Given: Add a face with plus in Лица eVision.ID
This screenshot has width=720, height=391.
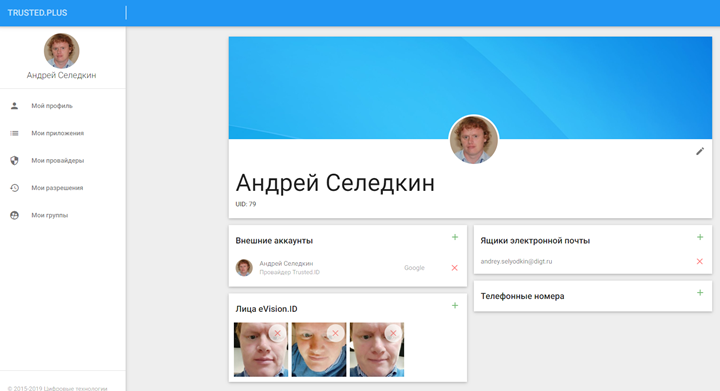Looking at the screenshot, I should coord(455,306).
